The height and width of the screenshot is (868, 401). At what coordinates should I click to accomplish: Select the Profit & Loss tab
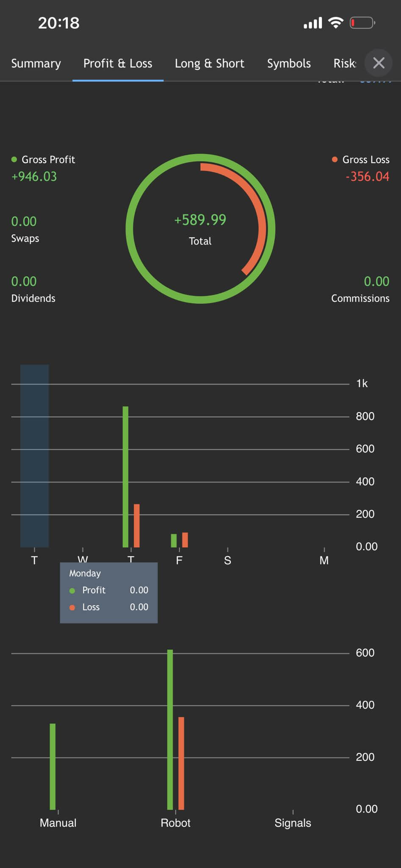tap(118, 64)
